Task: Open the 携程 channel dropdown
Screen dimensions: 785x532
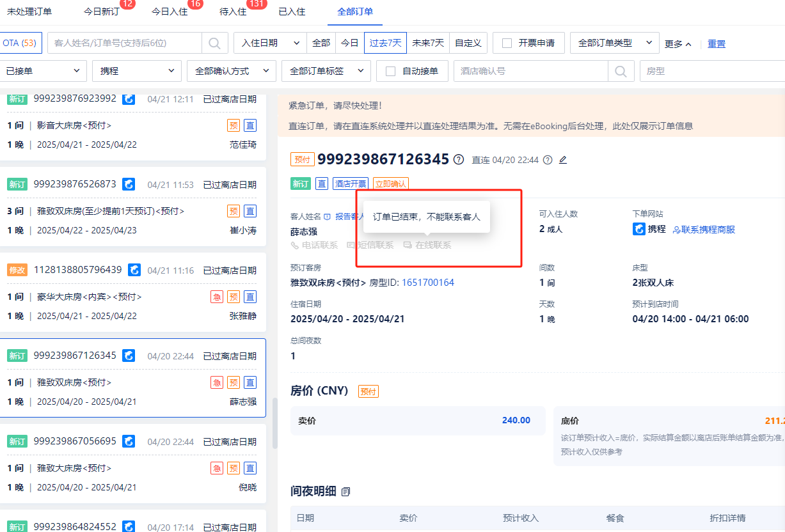Action: coord(137,71)
